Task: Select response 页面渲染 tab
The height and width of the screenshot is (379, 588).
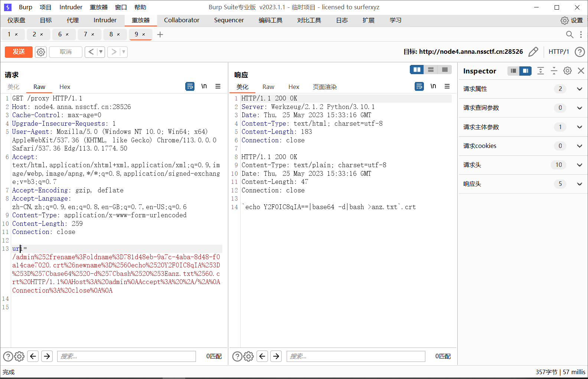Action: (325, 87)
